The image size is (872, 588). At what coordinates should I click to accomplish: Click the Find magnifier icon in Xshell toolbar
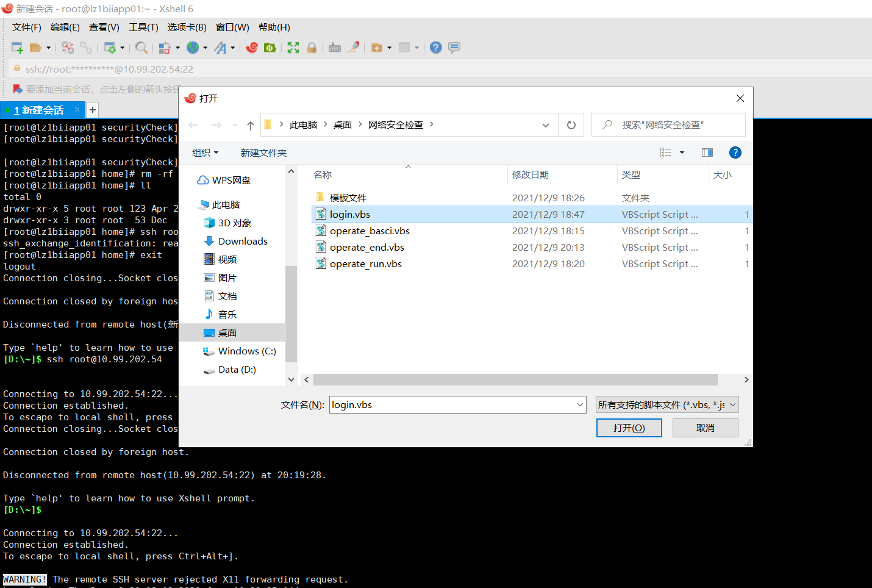tap(141, 48)
